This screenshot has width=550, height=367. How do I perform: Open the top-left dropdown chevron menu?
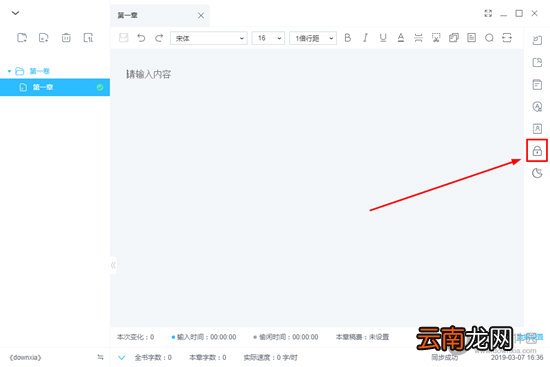[x=15, y=13]
